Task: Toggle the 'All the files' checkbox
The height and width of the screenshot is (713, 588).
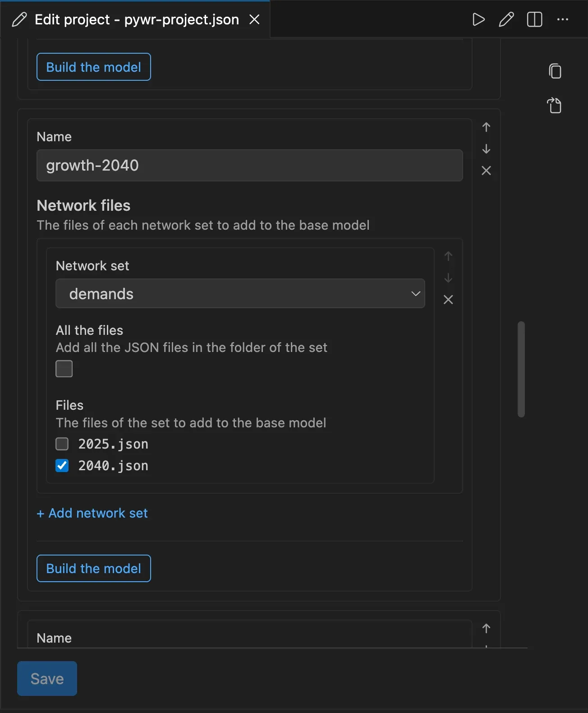Action: click(x=64, y=369)
